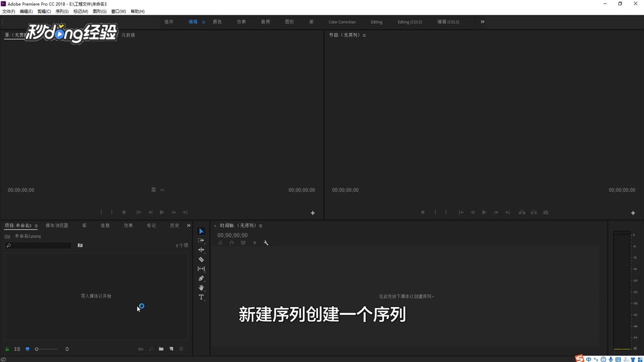The height and width of the screenshot is (362, 644).
Task: Select the Ripple Edit tool
Action: [x=201, y=250]
